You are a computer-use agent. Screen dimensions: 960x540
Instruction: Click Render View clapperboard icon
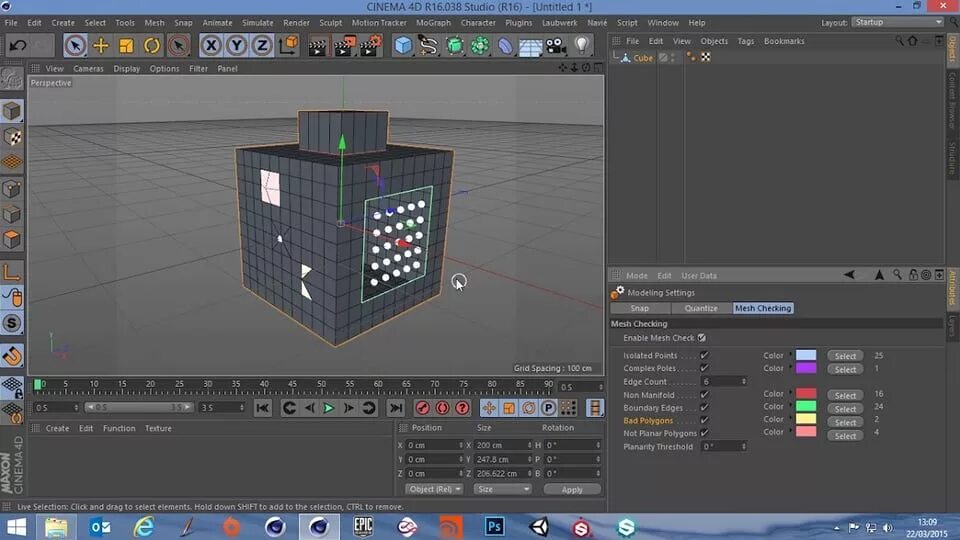[x=318, y=45]
